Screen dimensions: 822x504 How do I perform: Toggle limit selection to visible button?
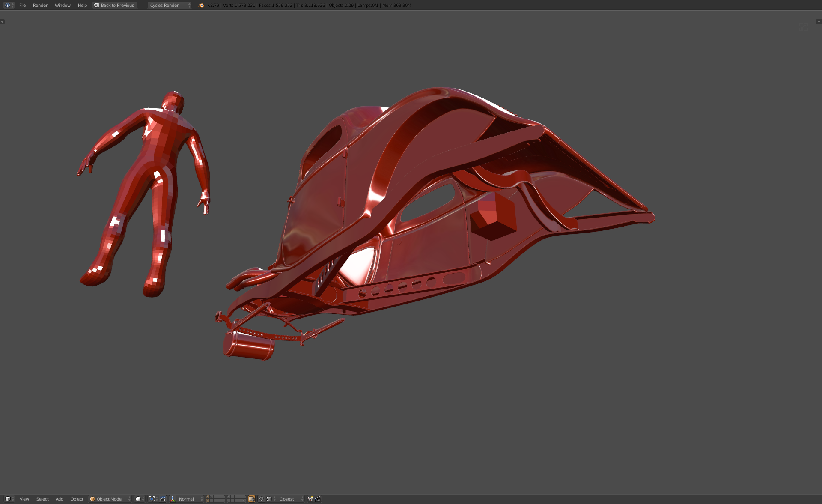coord(252,499)
